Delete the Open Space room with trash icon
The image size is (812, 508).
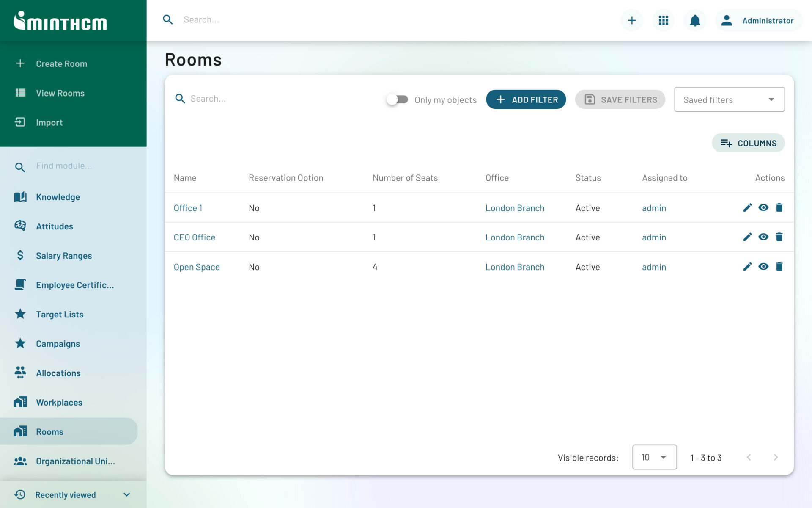coord(779,266)
